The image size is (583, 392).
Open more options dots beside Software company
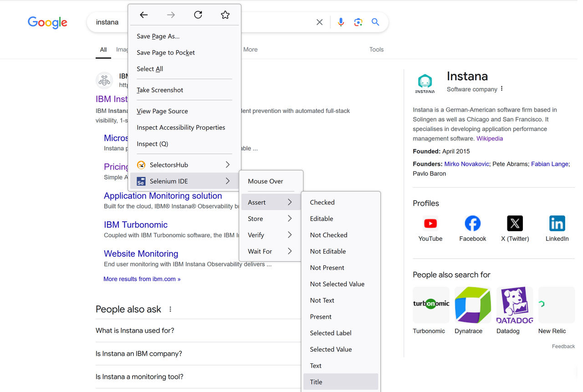click(502, 89)
